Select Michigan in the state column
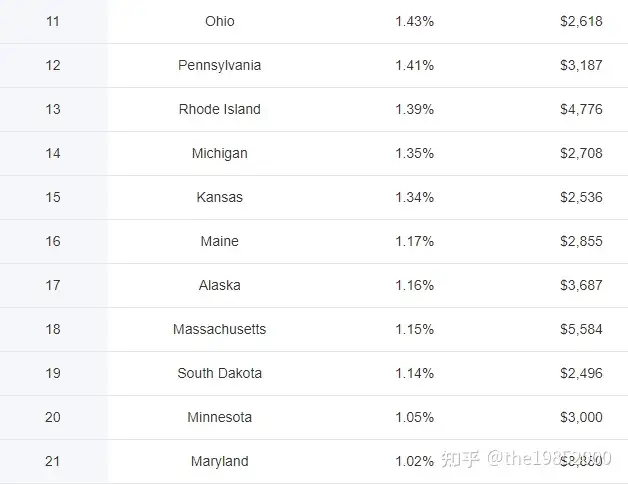 220,153
